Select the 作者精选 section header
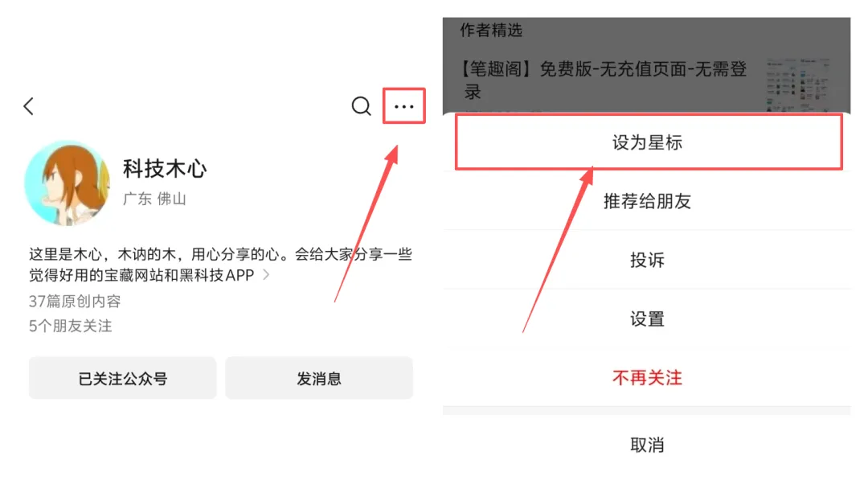This screenshot has width=868, height=489. [x=491, y=30]
